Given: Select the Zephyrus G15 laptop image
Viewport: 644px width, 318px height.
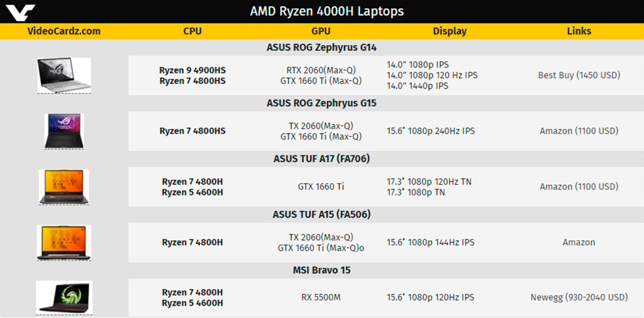Looking at the screenshot, I should (64, 131).
